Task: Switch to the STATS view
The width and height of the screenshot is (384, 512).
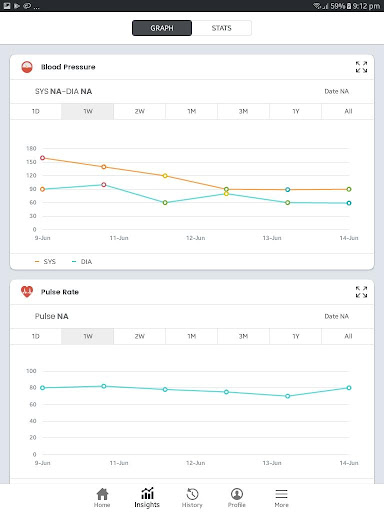Action: tap(222, 28)
